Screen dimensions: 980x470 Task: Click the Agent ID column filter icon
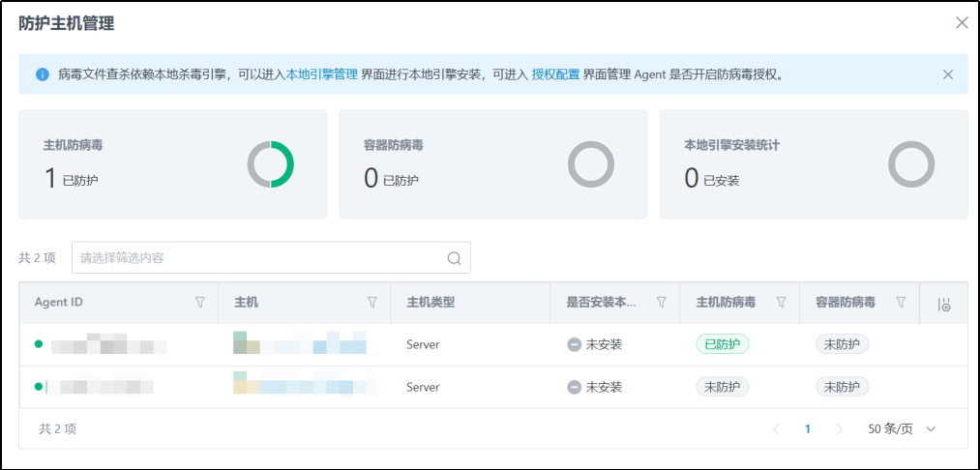tap(200, 303)
